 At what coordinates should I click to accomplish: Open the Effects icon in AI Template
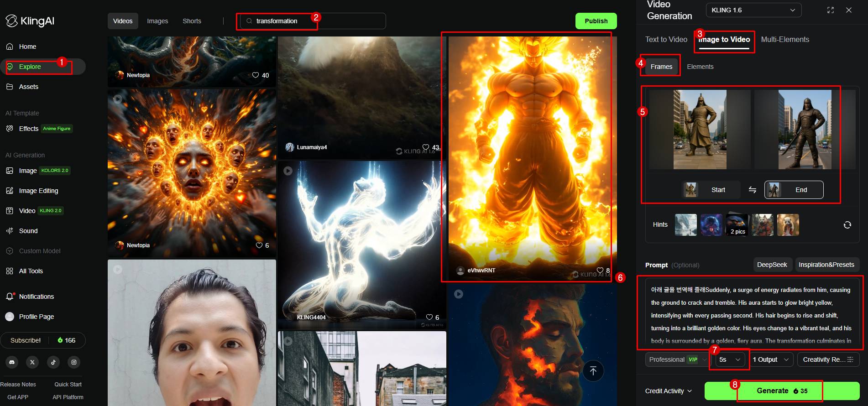click(x=10, y=129)
